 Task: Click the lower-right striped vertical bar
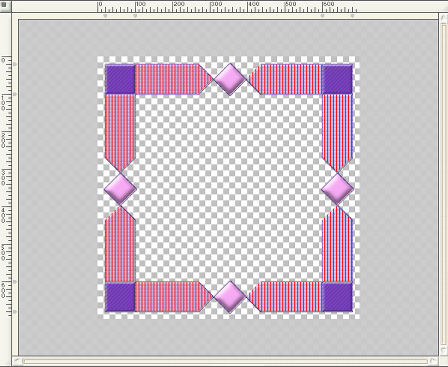click(337, 244)
